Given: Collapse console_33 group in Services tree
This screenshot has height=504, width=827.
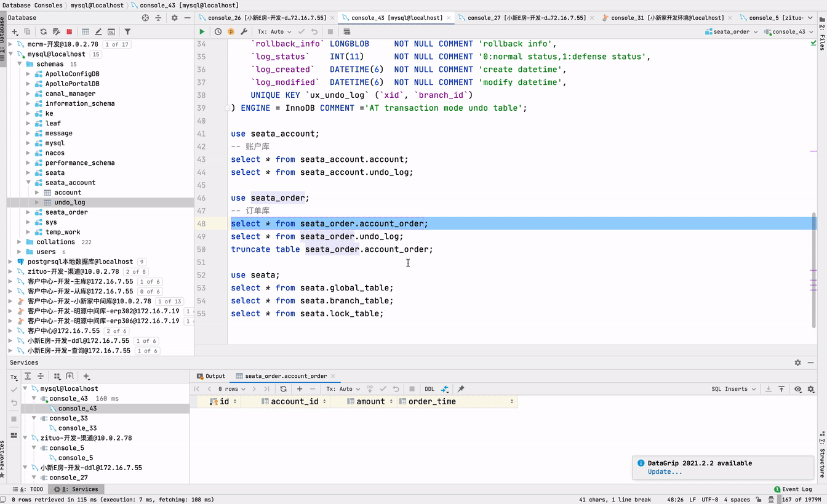Looking at the screenshot, I should (x=34, y=418).
